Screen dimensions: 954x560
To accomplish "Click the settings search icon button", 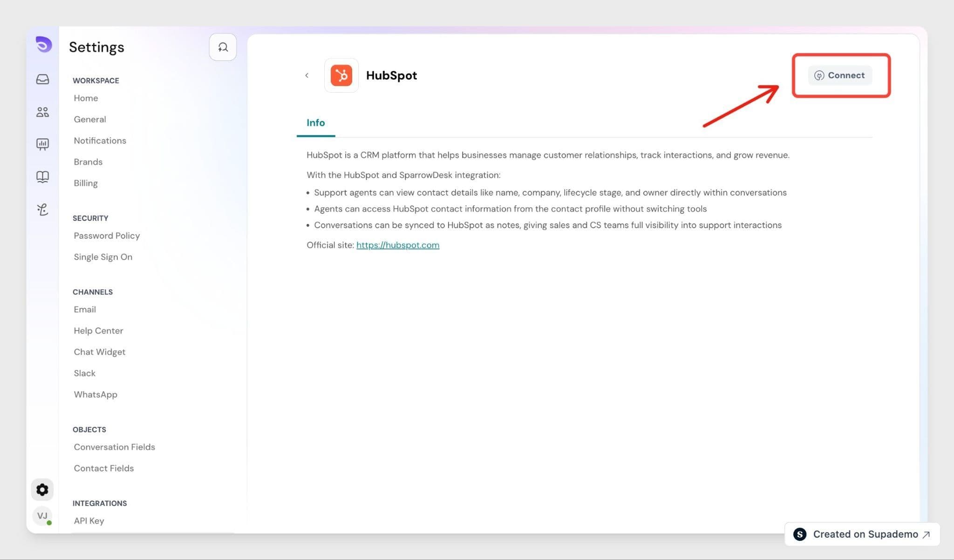I will coord(223,47).
